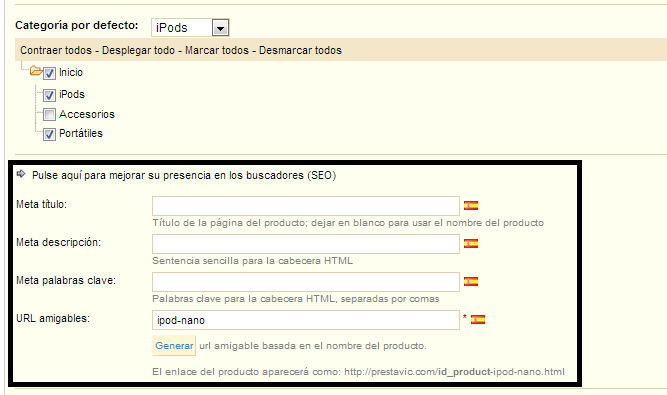Select the Portátiles tree label
The width and height of the screenshot is (667, 395).
81,133
